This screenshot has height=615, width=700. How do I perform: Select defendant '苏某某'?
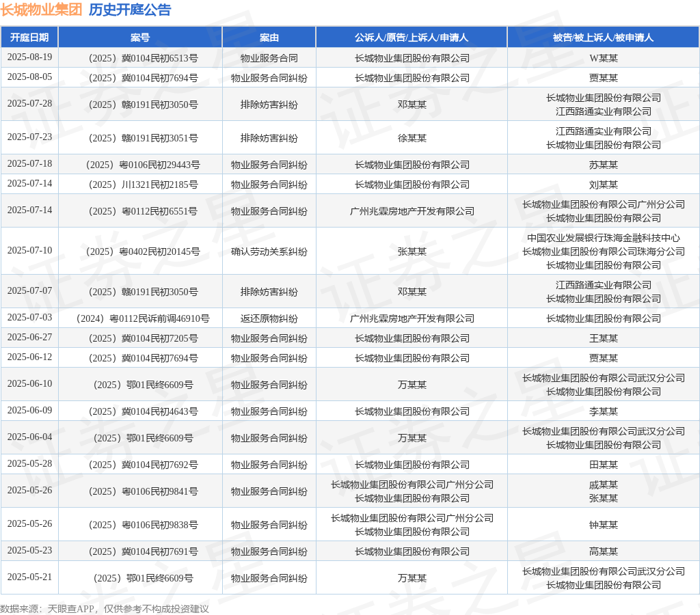click(604, 165)
